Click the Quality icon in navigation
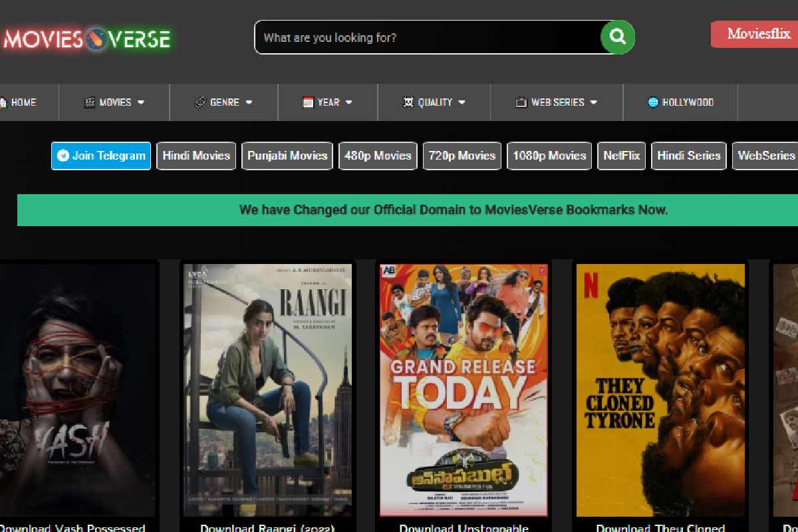Viewport: 798px width, 532px height. [x=408, y=102]
